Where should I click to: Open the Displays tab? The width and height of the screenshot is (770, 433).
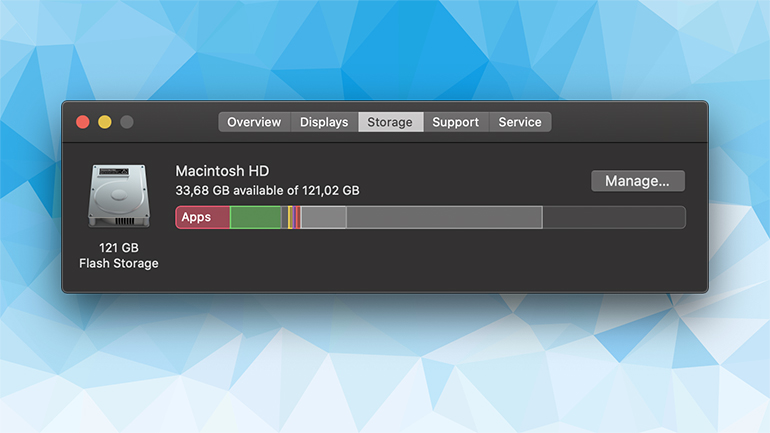pos(324,122)
